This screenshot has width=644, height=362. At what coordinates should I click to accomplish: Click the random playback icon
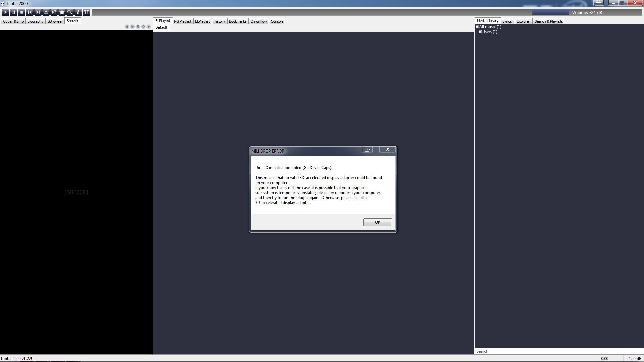click(54, 12)
